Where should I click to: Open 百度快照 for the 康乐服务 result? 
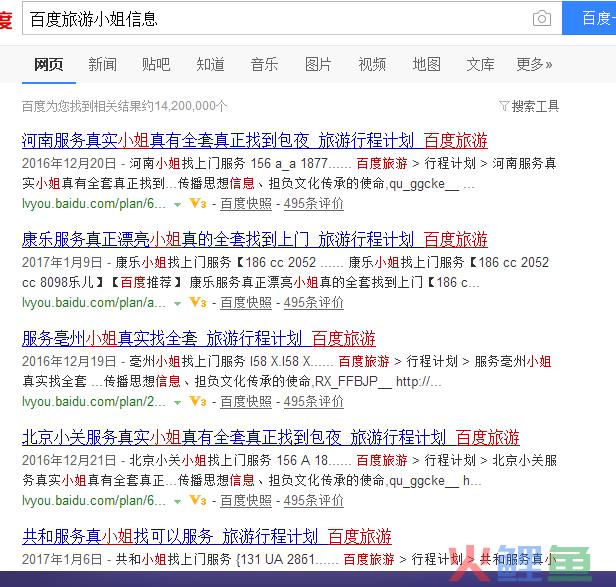pos(246,303)
